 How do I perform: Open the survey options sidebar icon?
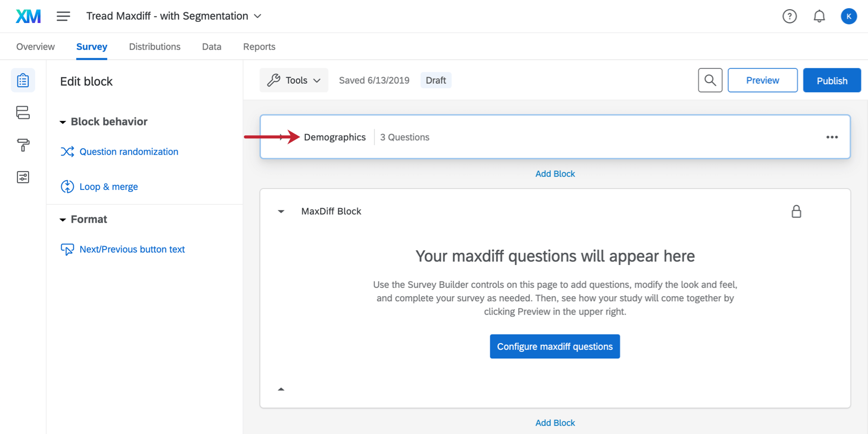click(x=23, y=177)
